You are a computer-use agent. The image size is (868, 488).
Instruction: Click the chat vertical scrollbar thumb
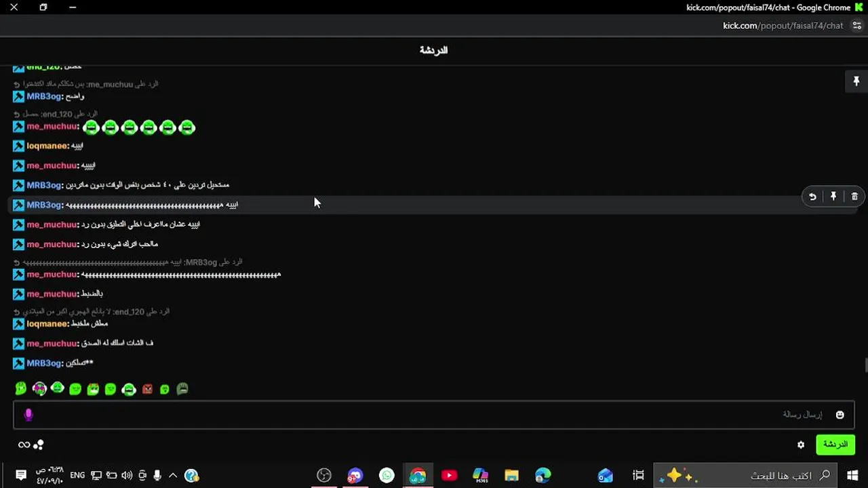(865, 365)
